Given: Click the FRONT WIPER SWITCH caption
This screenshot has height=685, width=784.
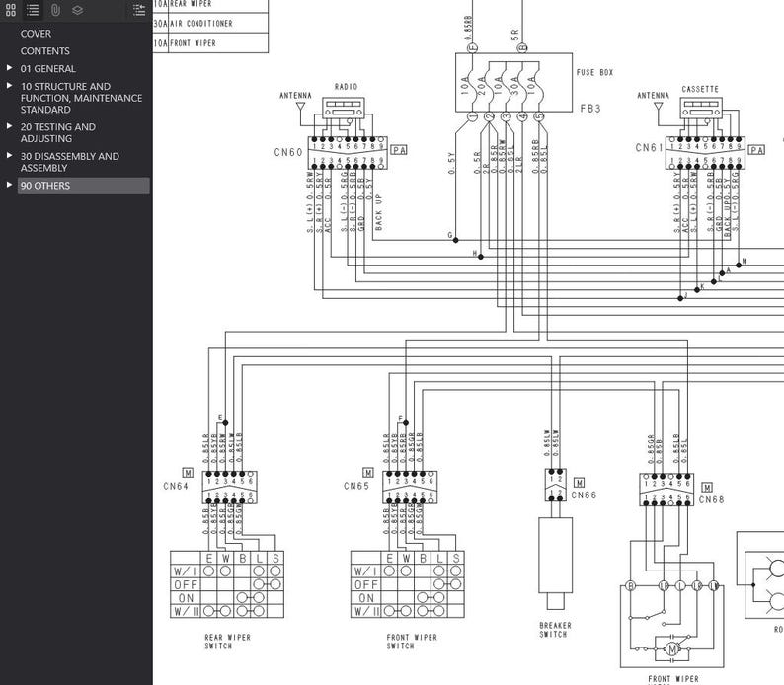Looking at the screenshot, I should [412, 642].
